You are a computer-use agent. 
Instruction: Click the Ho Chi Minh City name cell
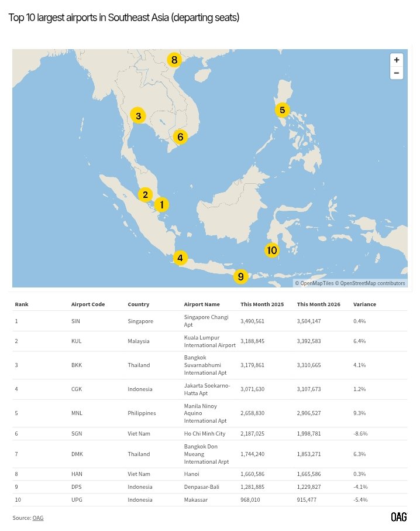(205, 433)
